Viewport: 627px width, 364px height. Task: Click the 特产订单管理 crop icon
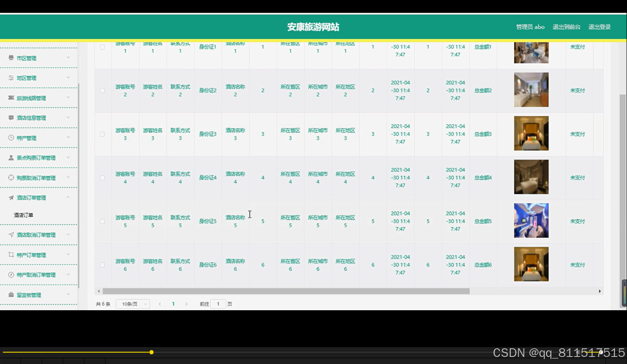click(11, 255)
